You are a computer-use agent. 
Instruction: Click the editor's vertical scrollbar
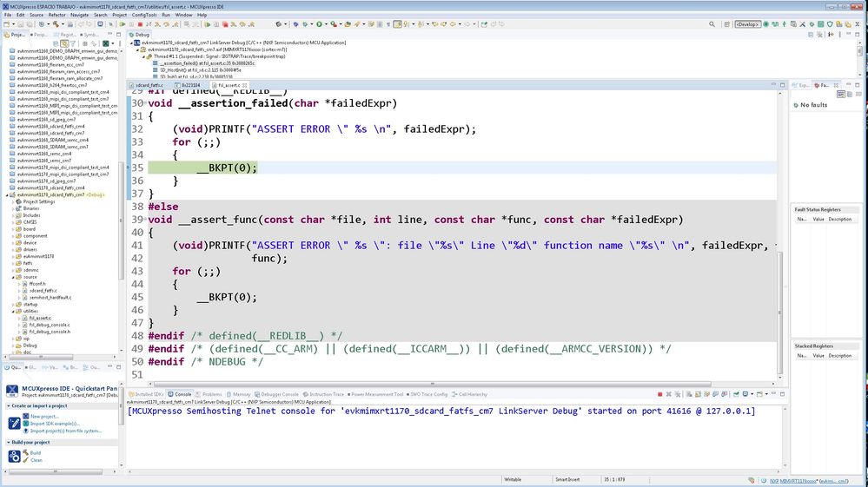(x=780, y=313)
